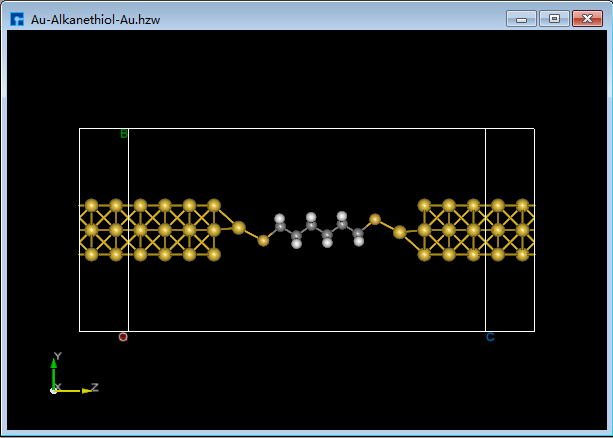613x438 pixels.
Task: Select top-left gold atom of left electrode
Action: (x=92, y=205)
